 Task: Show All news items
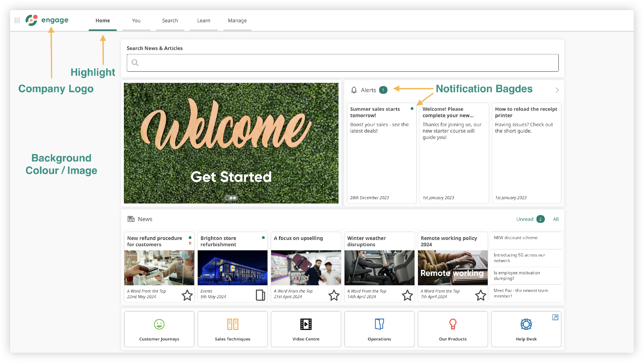[x=556, y=219]
